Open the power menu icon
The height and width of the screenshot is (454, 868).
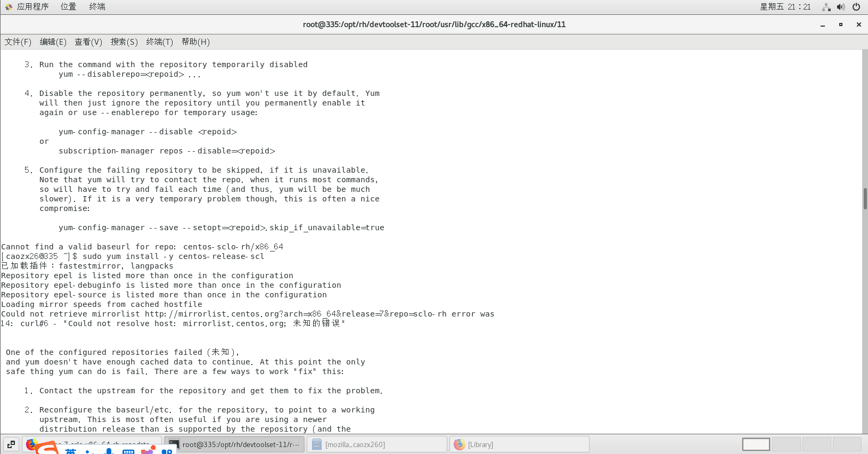coord(856,7)
